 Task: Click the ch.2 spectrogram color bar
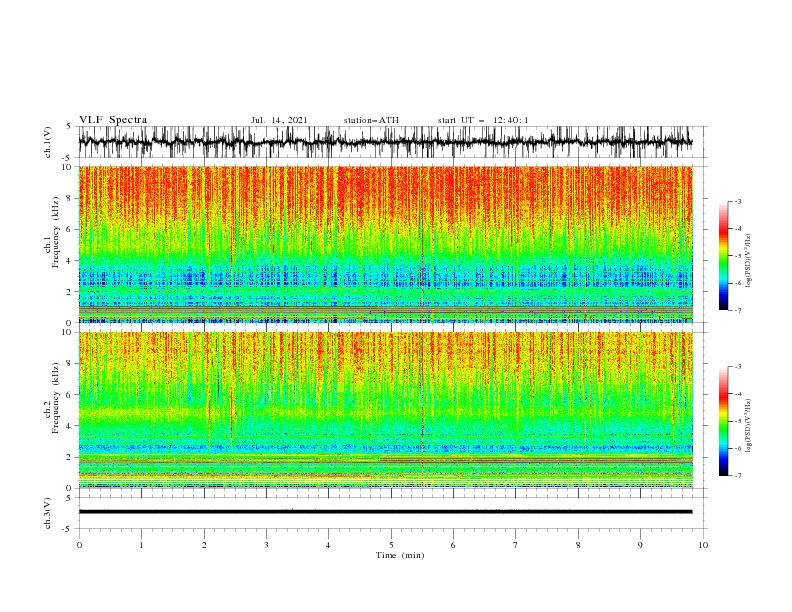click(724, 421)
